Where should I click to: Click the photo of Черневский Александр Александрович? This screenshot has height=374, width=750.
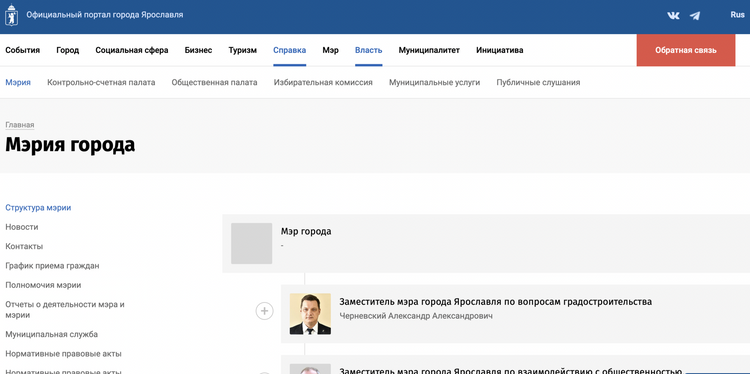coord(310,314)
